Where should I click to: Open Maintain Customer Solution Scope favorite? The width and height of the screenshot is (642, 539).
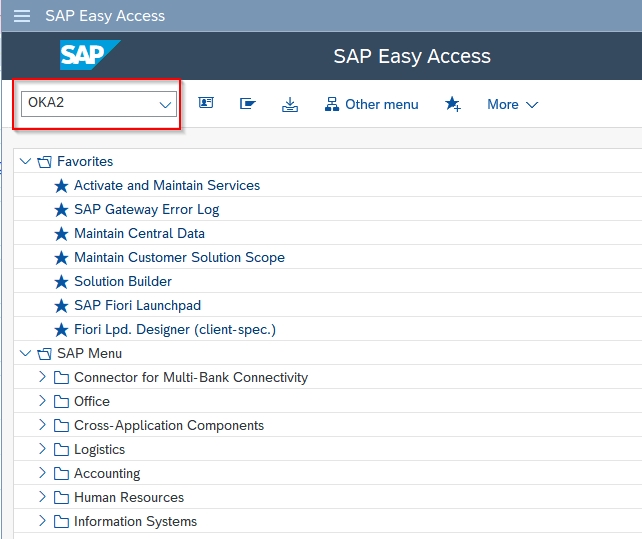[179, 257]
